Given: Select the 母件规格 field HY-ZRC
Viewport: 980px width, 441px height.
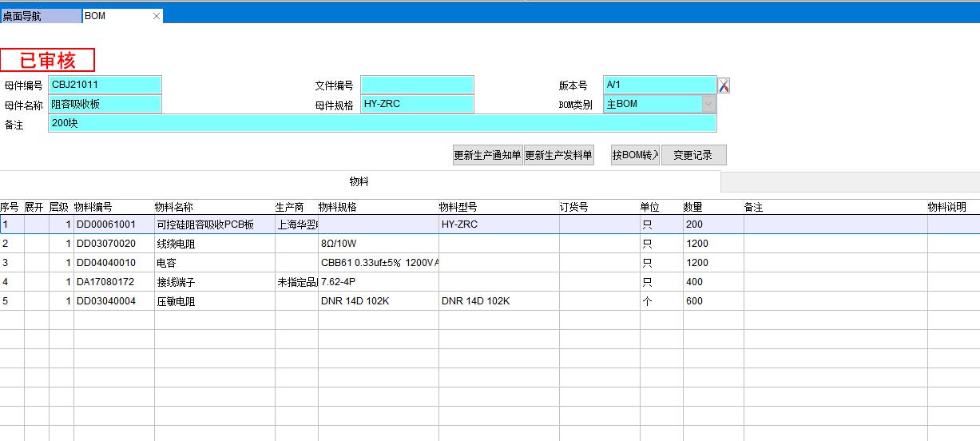Looking at the screenshot, I should click(x=417, y=104).
